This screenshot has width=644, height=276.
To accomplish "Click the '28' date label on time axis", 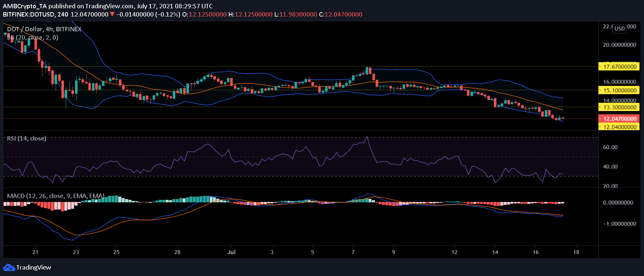I will pos(177,252).
